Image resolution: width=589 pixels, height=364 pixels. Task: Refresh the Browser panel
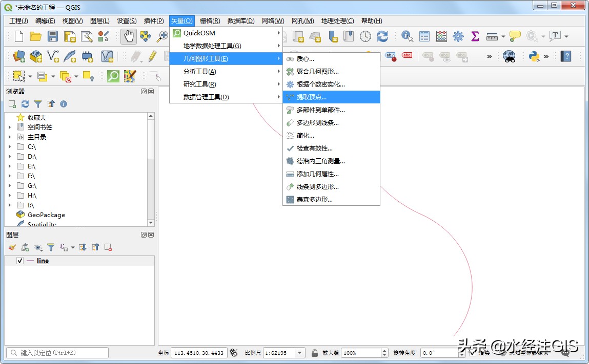point(25,104)
